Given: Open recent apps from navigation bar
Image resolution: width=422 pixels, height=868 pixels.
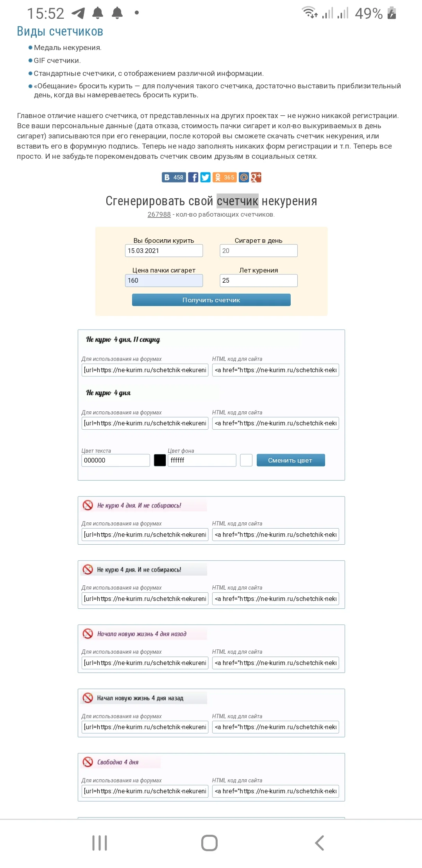Looking at the screenshot, I should coord(100,843).
